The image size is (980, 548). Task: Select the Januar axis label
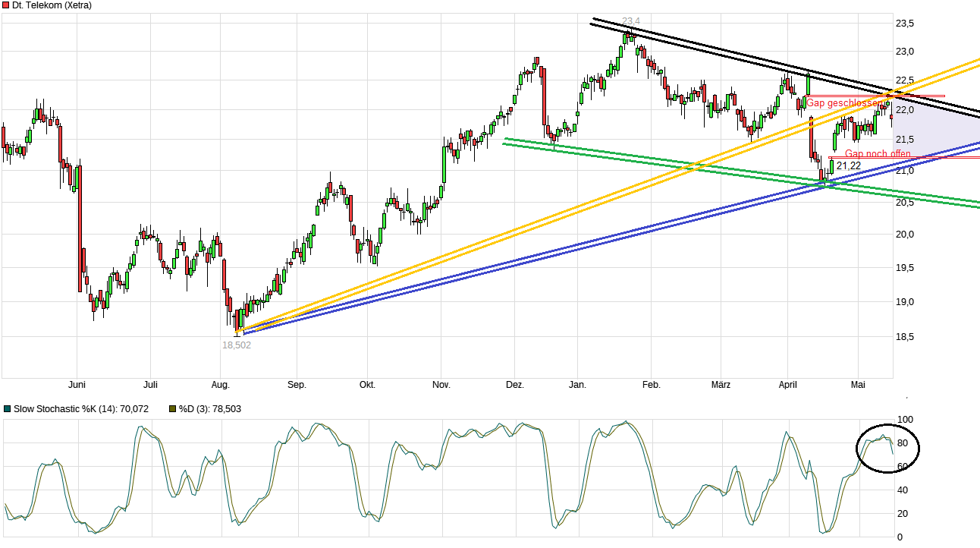577,385
